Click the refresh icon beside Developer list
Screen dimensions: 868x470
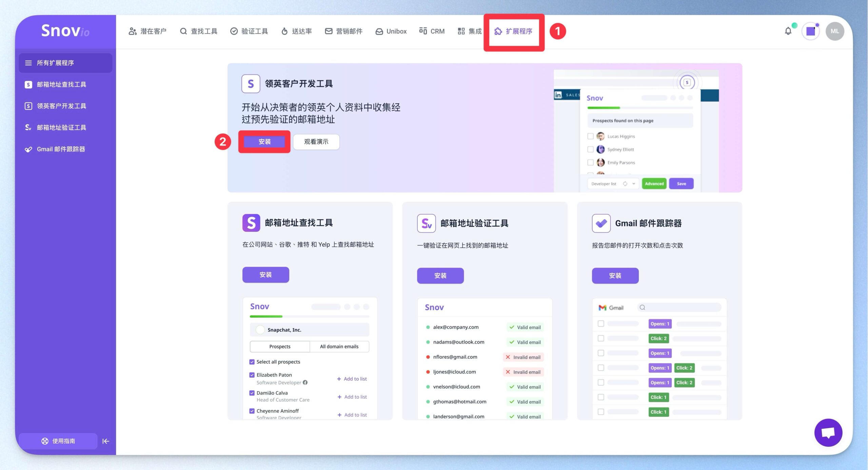(x=625, y=184)
